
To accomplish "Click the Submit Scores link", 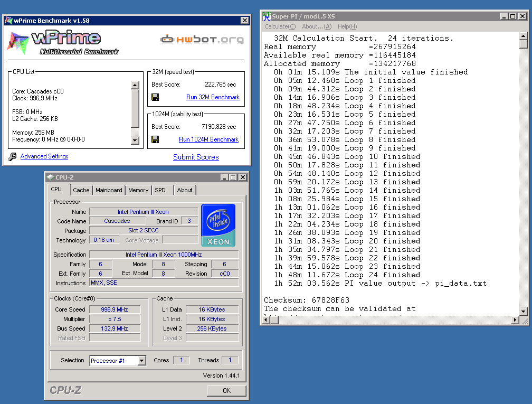I will [196, 157].
